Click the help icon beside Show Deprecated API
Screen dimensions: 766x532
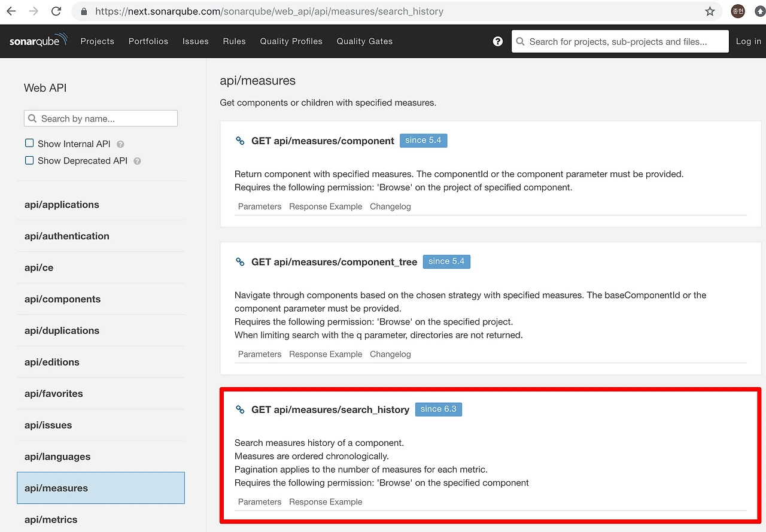click(137, 161)
